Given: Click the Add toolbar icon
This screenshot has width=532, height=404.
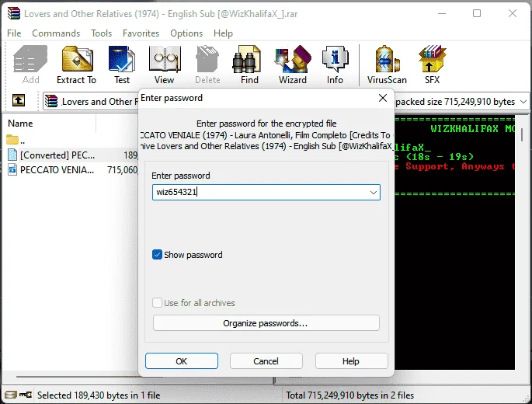Looking at the screenshot, I should (x=30, y=64).
